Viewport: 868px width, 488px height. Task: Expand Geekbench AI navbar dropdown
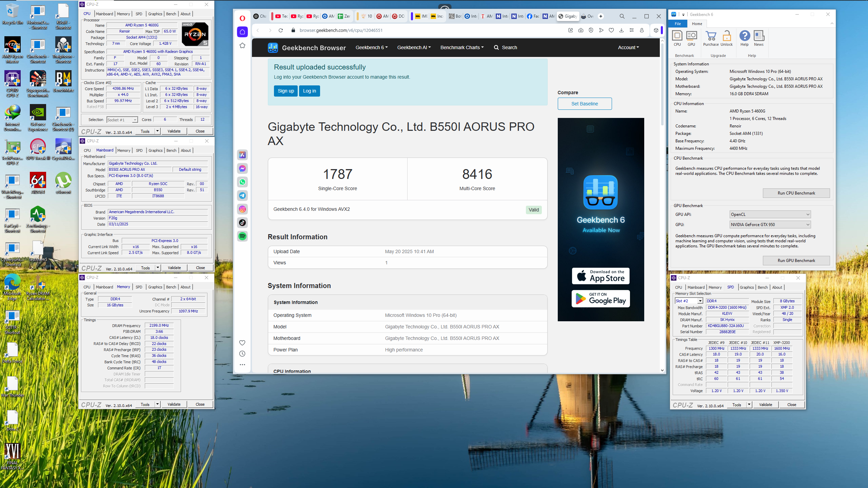coord(414,47)
